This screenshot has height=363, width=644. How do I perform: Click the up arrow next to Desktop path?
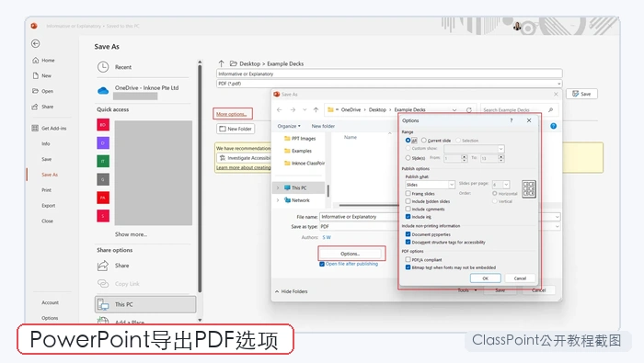pos(222,63)
